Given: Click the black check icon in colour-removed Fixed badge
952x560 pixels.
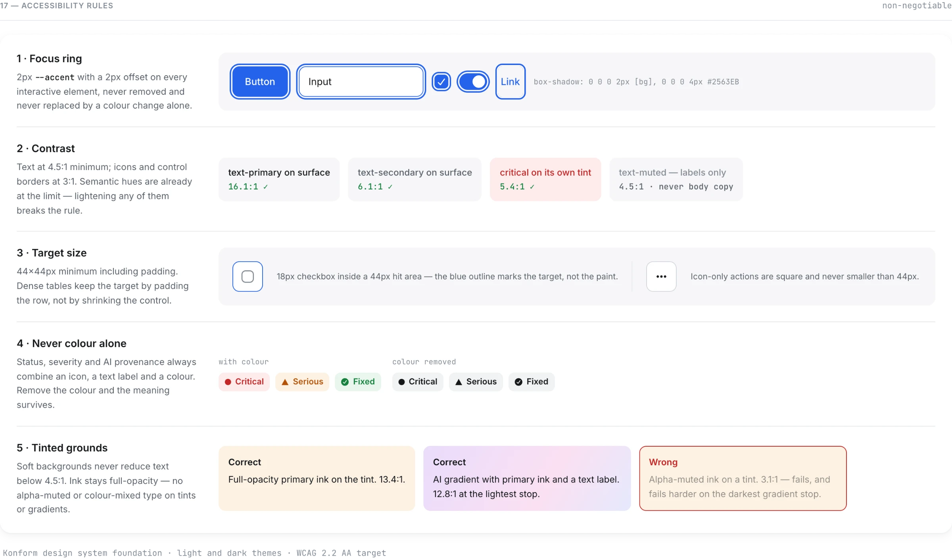Looking at the screenshot, I should point(518,382).
